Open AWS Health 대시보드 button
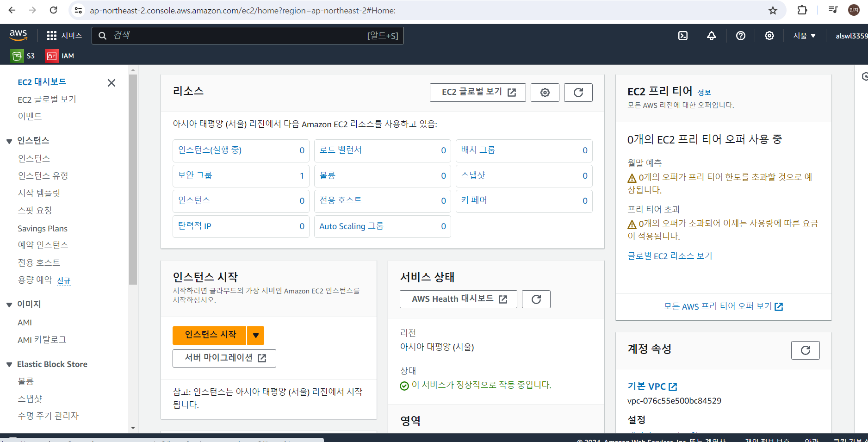This screenshot has width=868, height=442. coord(458,299)
